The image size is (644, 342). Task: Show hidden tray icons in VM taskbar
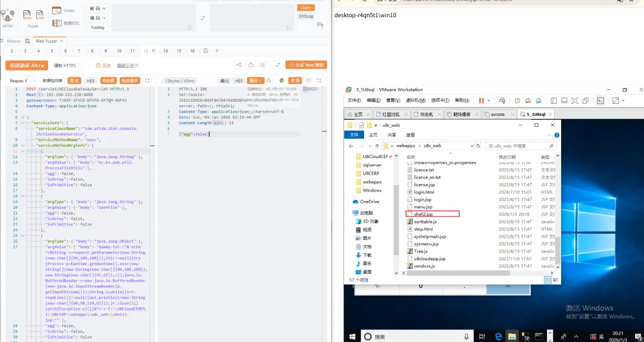[x=576, y=337]
